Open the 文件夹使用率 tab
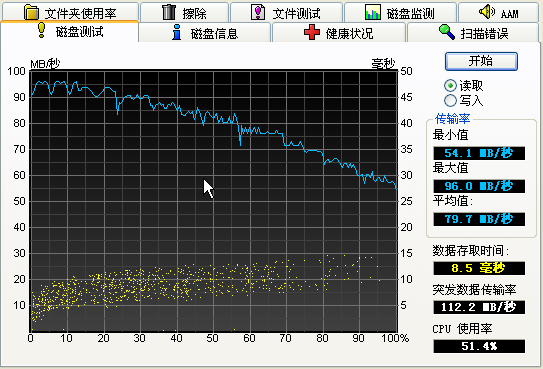 pyautogui.click(x=70, y=12)
